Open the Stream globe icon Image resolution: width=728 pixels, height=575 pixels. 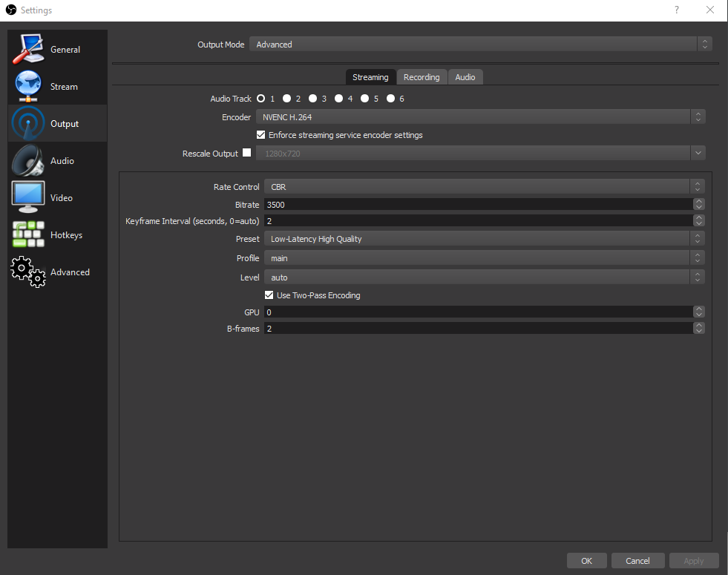(28, 86)
